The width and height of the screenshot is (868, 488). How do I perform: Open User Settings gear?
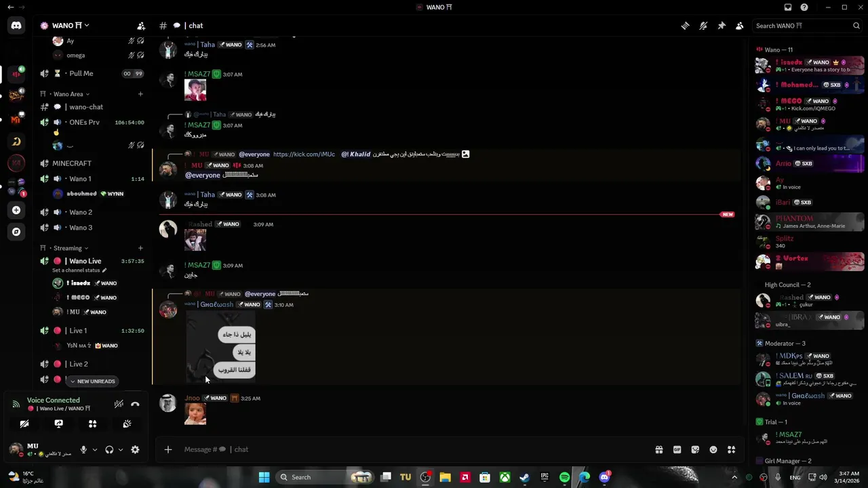[x=135, y=449]
